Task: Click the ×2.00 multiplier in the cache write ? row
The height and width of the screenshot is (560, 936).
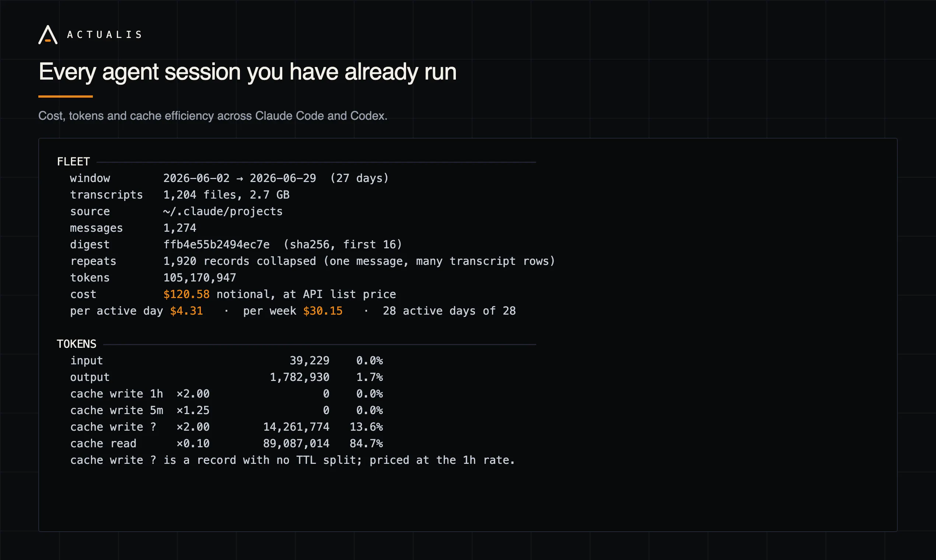Action: click(x=193, y=427)
